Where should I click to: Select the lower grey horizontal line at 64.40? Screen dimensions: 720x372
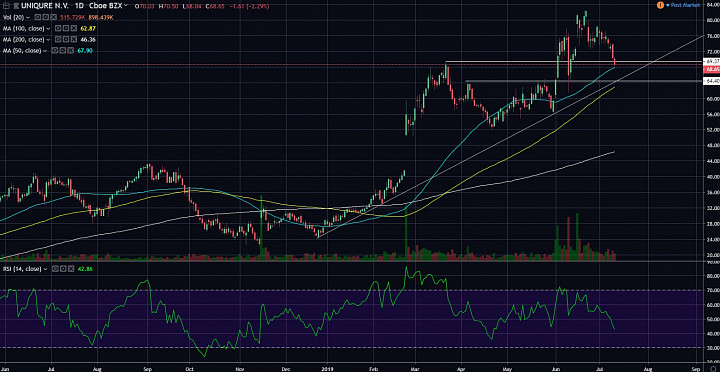point(583,81)
